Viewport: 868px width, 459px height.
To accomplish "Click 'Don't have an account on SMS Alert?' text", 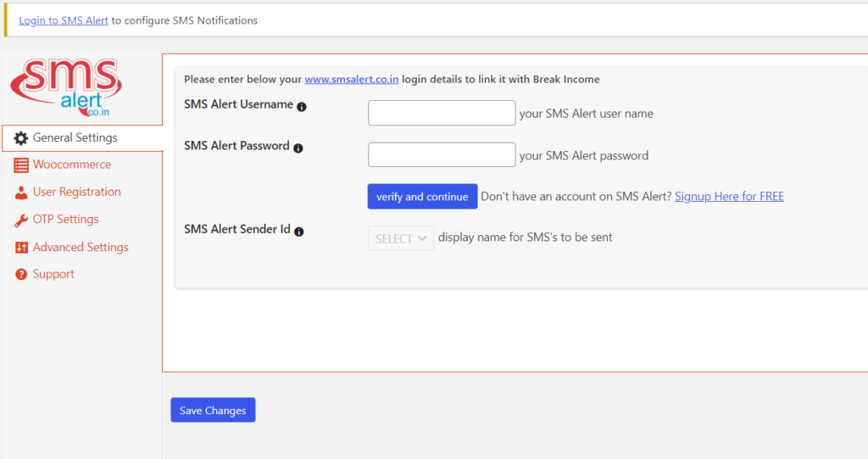I will [576, 196].
